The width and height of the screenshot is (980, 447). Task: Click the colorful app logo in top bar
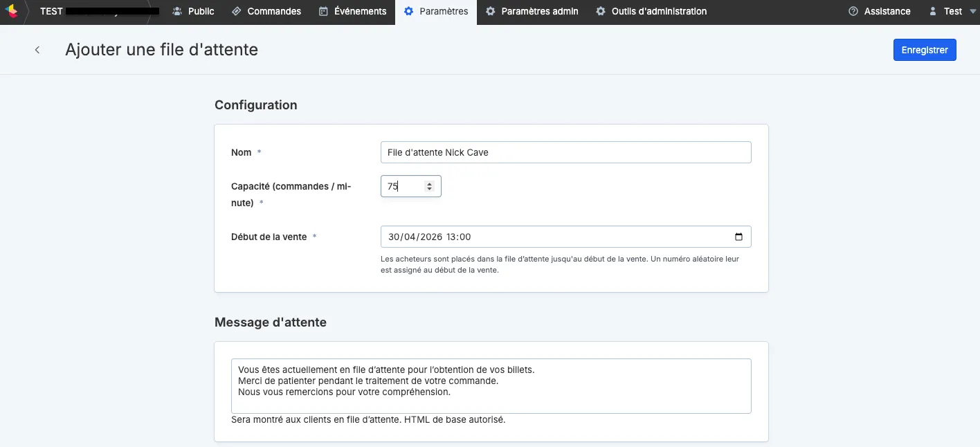click(11, 11)
